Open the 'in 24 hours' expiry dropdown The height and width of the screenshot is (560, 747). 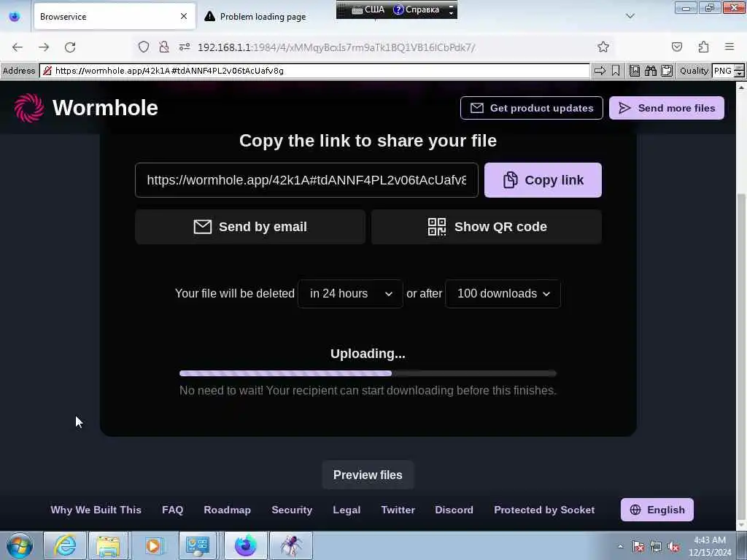click(350, 294)
